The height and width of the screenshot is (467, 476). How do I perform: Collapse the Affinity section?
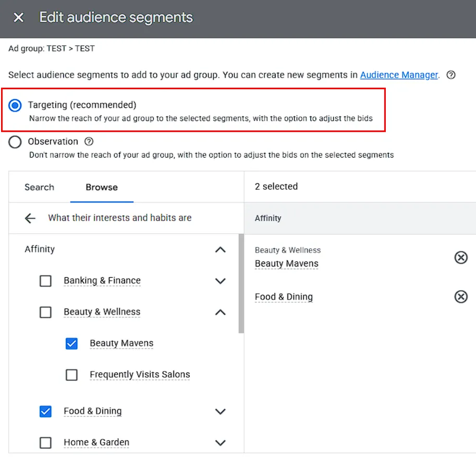point(221,250)
